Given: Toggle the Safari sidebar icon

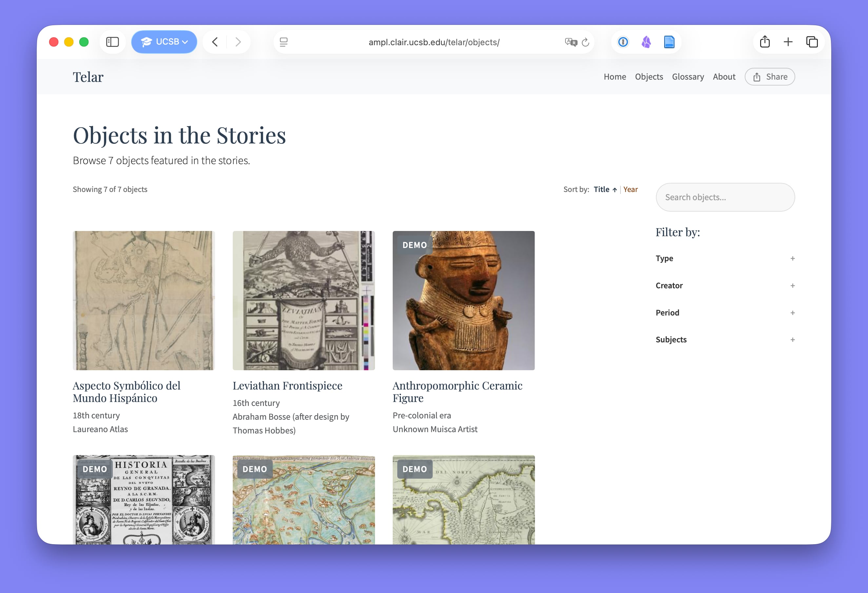Looking at the screenshot, I should pyautogui.click(x=112, y=42).
